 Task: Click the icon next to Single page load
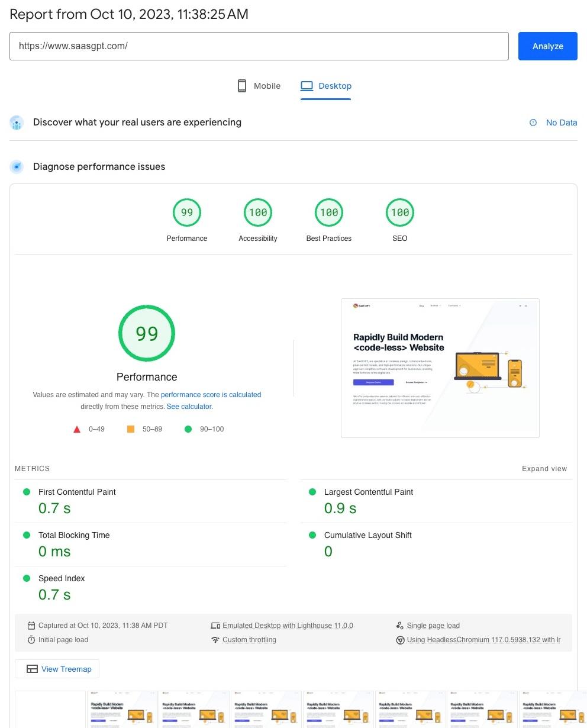[400, 625]
